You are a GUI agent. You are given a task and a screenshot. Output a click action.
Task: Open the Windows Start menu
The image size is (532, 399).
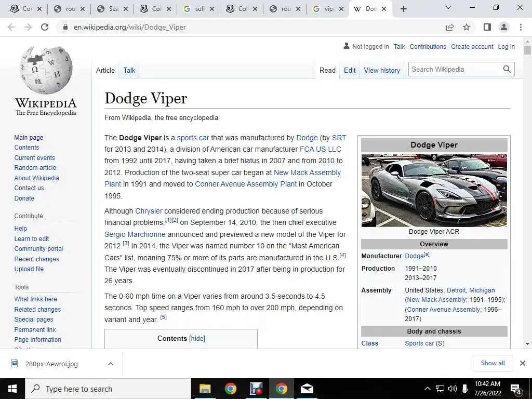pyautogui.click(x=12, y=389)
